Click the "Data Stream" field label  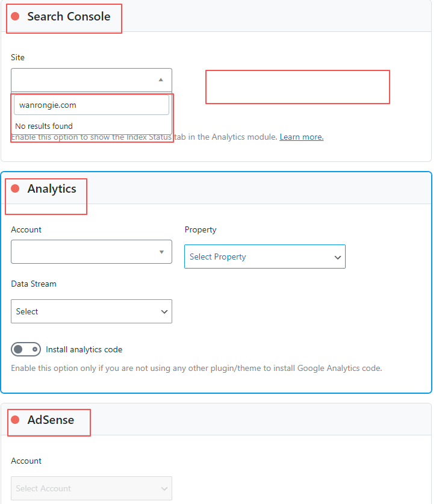34,284
